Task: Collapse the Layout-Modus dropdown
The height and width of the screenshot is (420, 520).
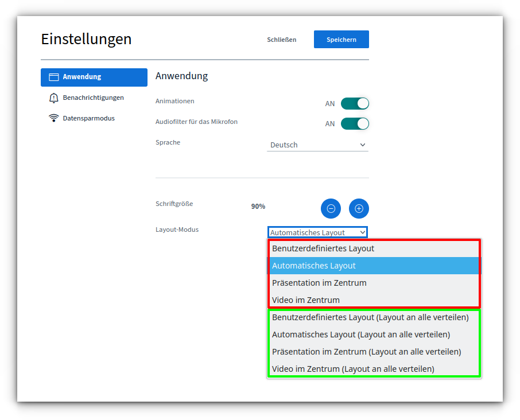Action: [x=317, y=232]
